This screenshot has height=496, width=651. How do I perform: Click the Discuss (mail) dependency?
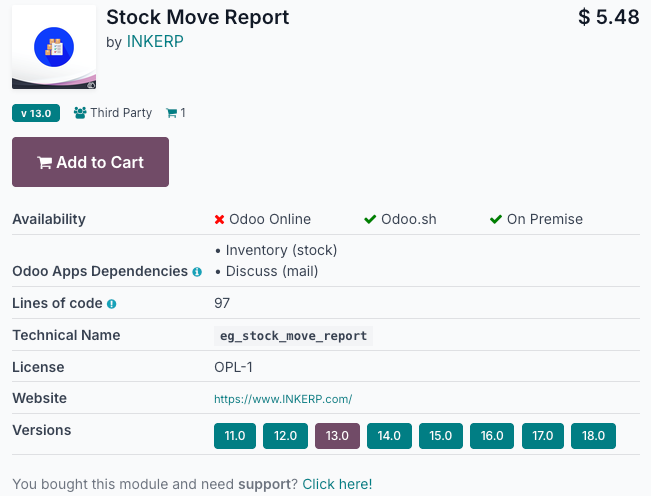272,271
